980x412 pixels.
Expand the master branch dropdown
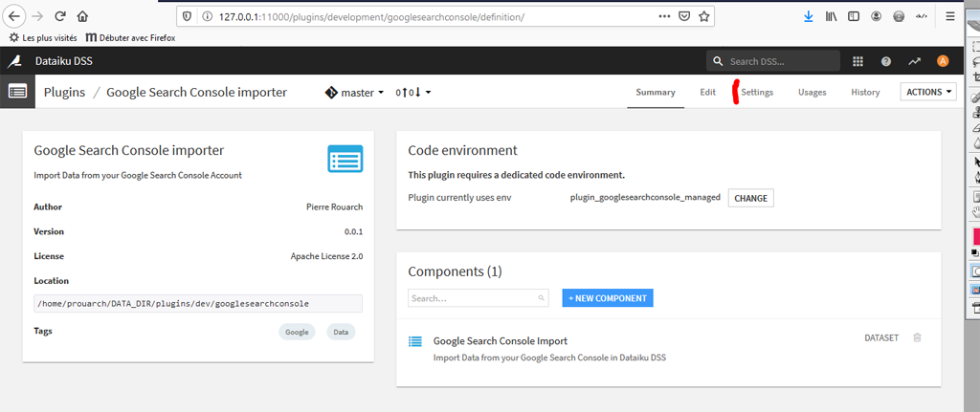click(354, 93)
